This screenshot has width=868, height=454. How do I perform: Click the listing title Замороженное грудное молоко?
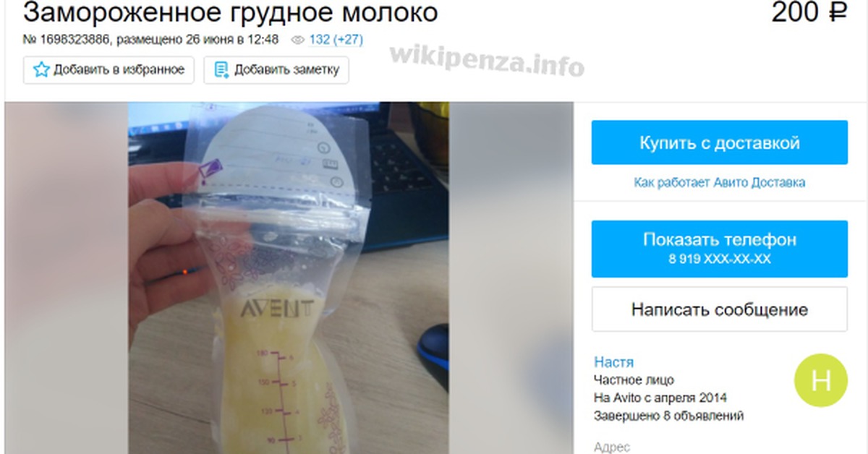point(230,12)
